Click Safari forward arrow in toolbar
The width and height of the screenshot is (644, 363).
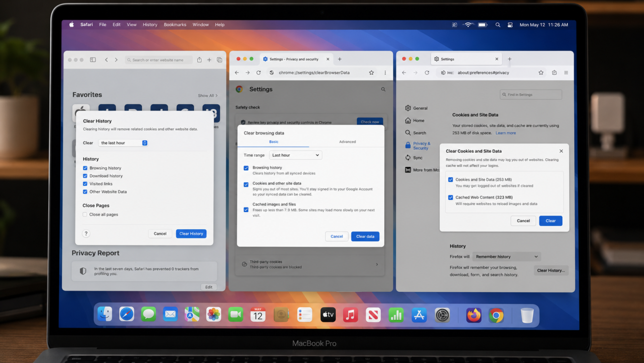click(x=116, y=60)
